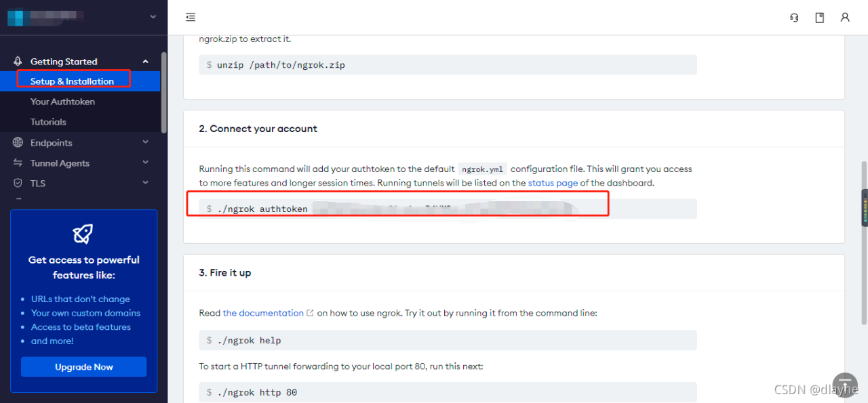Screen dimensions: 868x403
Task: Click the Getting Started rocket icon
Action: [18, 62]
